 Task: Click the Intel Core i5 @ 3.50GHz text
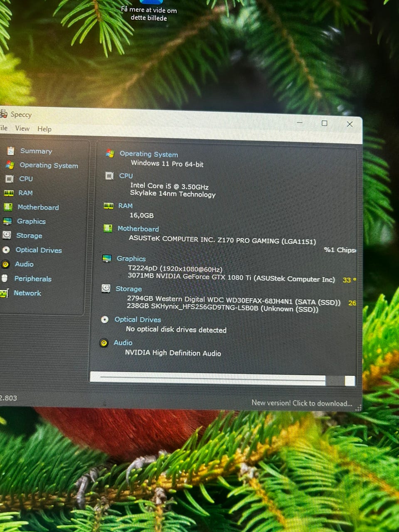tap(169, 186)
